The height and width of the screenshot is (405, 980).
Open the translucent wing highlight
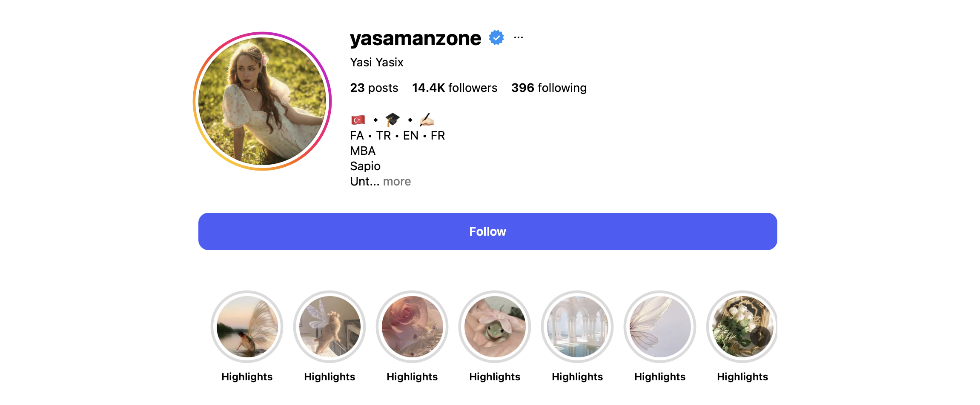coord(660,327)
